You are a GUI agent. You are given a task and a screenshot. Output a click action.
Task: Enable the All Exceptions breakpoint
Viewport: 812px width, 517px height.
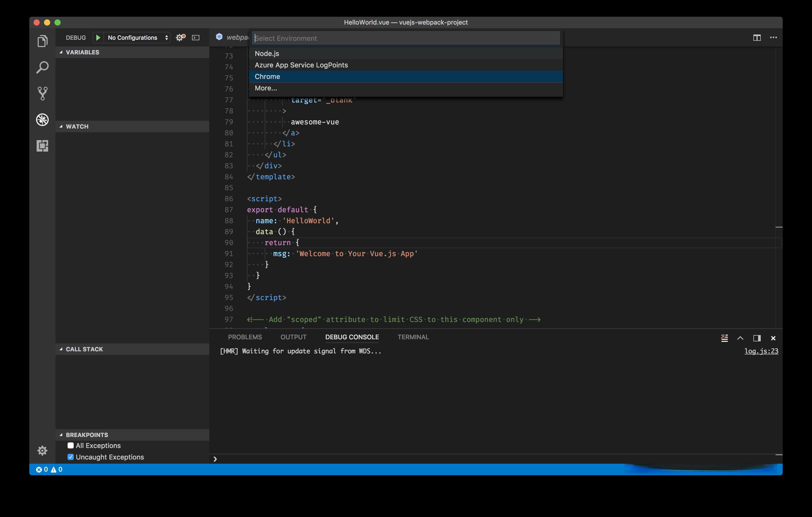click(x=70, y=445)
